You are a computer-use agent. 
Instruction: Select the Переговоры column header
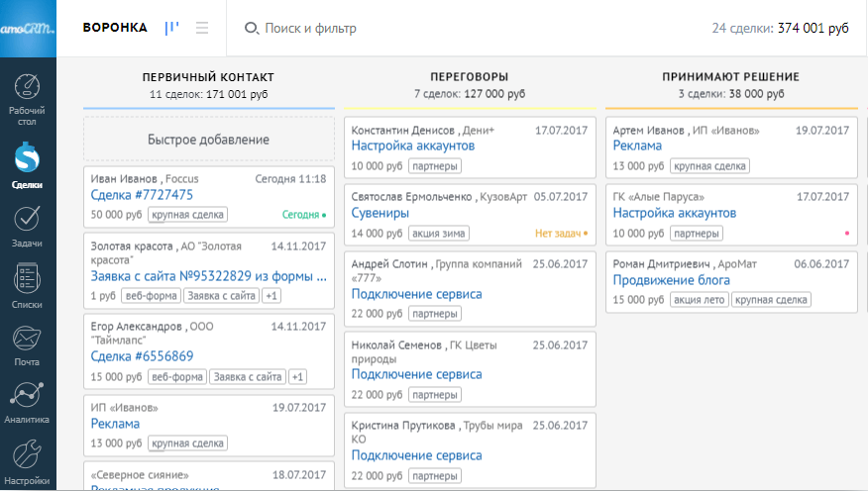coord(470,77)
